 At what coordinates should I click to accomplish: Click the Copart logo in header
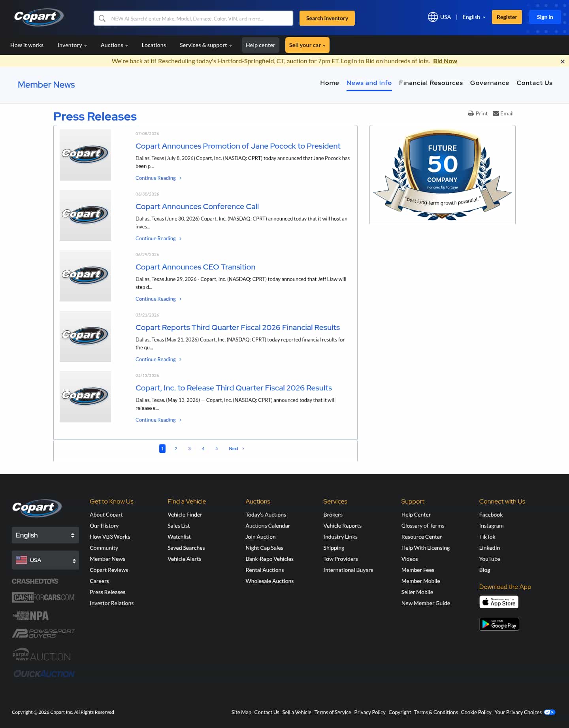[39, 17]
